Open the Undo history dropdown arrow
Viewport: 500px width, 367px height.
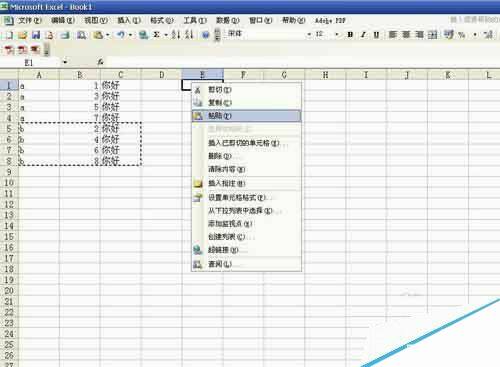(130, 35)
